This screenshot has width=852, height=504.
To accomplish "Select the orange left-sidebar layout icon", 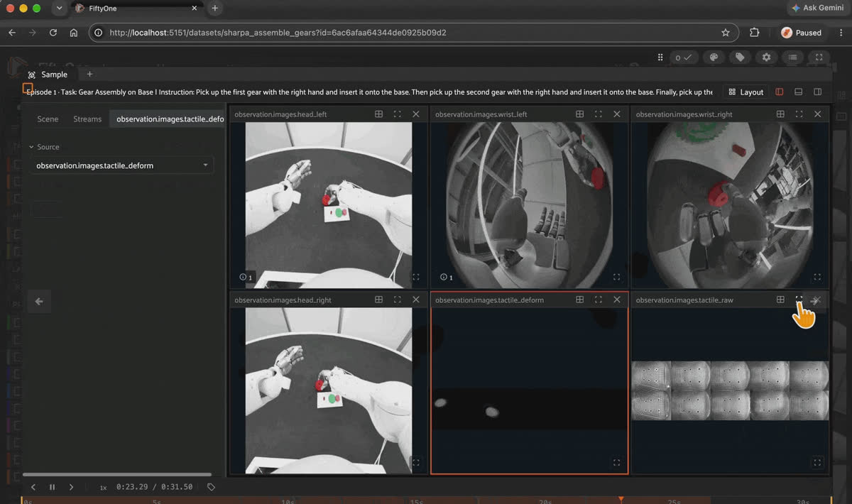I will point(780,92).
